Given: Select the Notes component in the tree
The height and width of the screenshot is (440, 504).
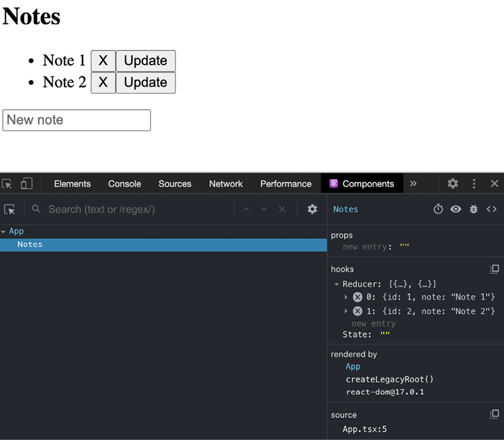Looking at the screenshot, I should (x=30, y=244).
